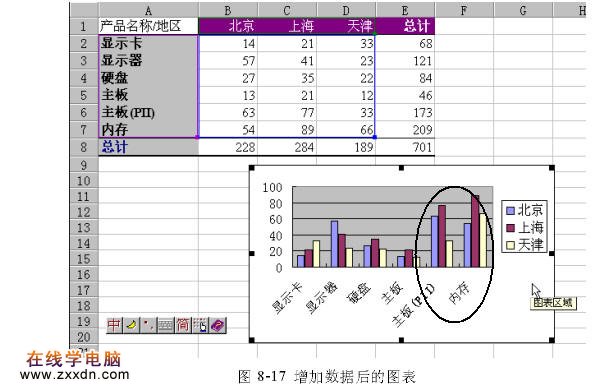Click the chart's bottom-right corner handle
This screenshot has height=387, width=593.
click(x=552, y=340)
